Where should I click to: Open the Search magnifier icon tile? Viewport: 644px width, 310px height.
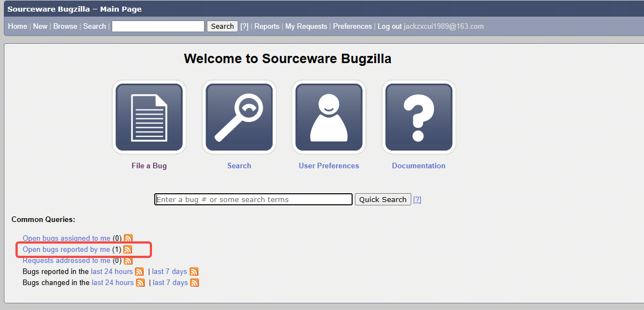coord(239,117)
